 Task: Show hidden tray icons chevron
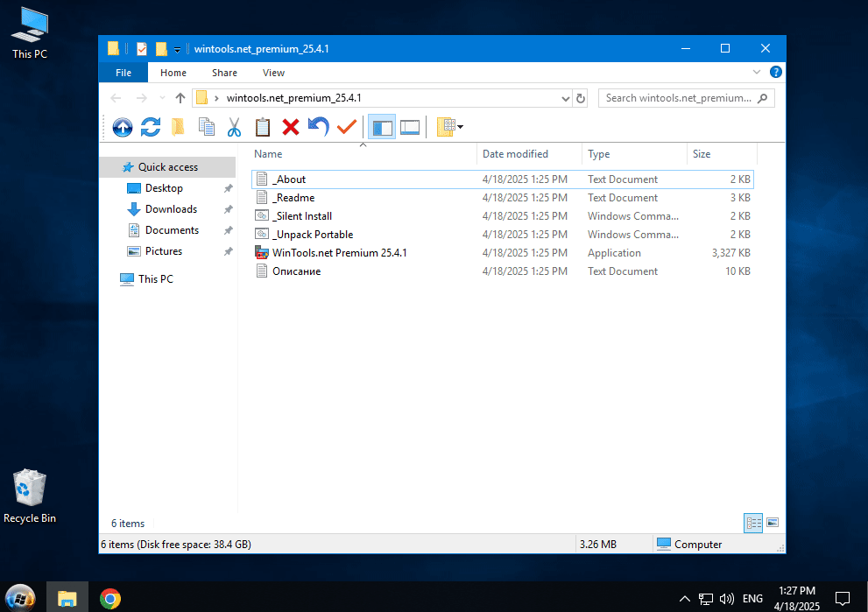click(685, 599)
